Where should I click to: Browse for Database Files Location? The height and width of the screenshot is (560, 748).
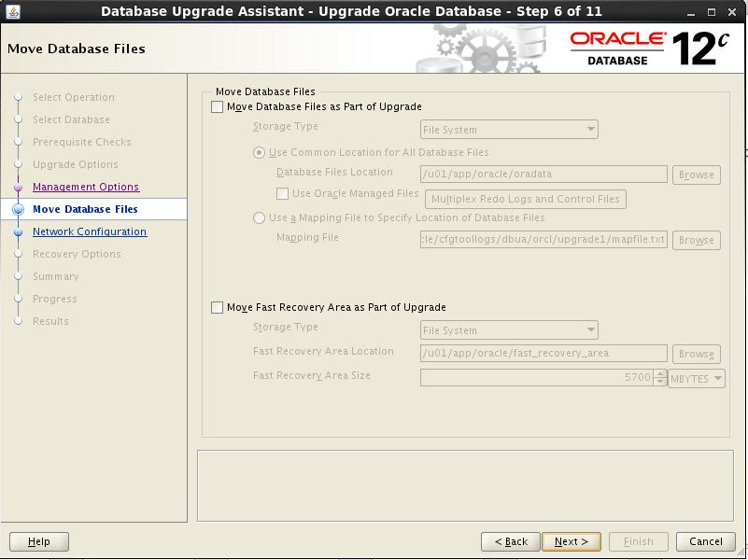pos(697,175)
